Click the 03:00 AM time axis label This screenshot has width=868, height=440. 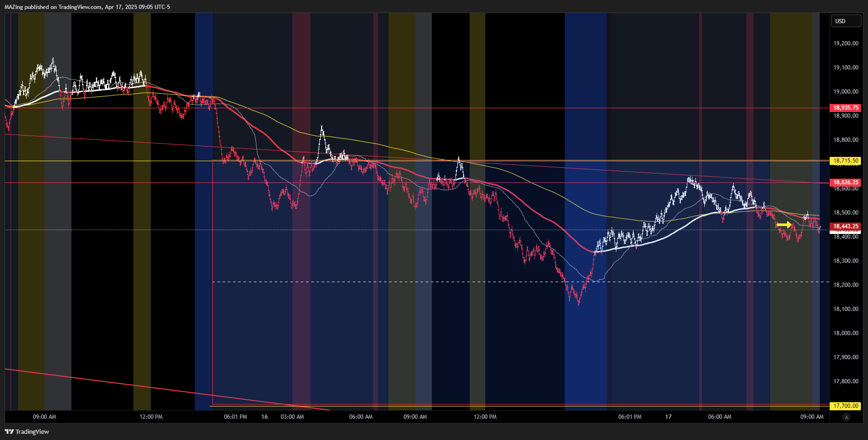(x=292, y=417)
